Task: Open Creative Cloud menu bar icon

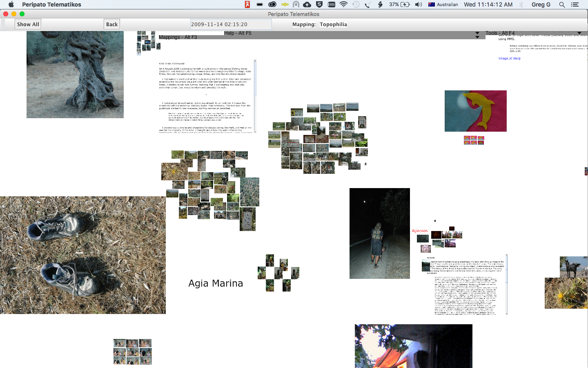Action: click(272, 4)
